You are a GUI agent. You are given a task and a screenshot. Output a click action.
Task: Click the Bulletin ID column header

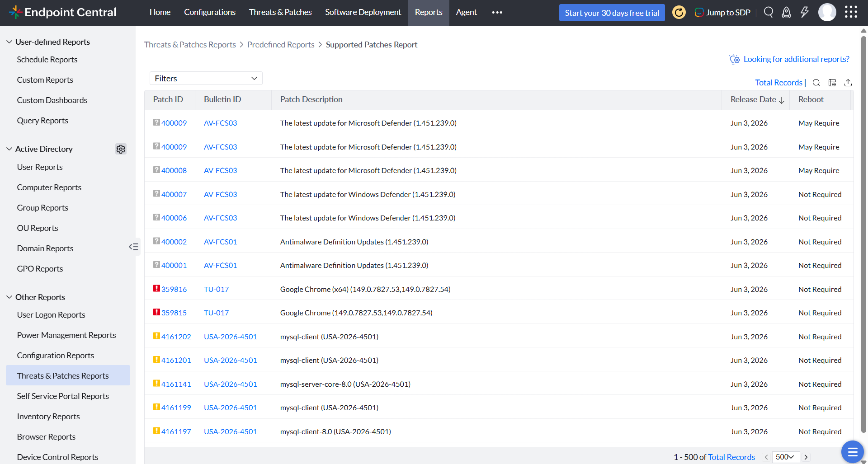222,99
